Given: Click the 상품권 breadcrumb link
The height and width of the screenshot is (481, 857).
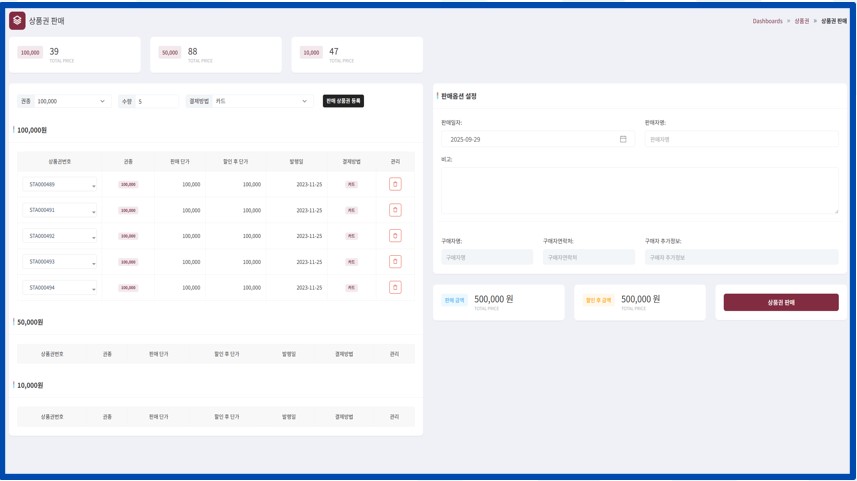Looking at the screenshot, I should [802, 21].
